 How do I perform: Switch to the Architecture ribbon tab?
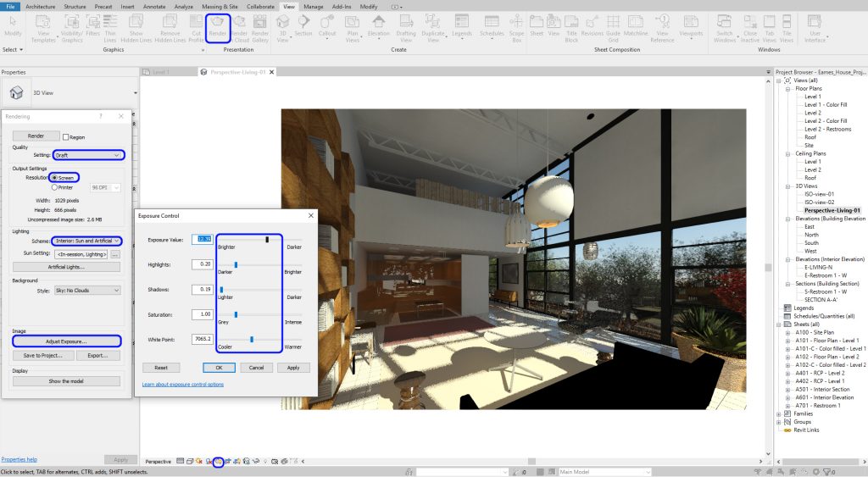[x=41, y=7]
